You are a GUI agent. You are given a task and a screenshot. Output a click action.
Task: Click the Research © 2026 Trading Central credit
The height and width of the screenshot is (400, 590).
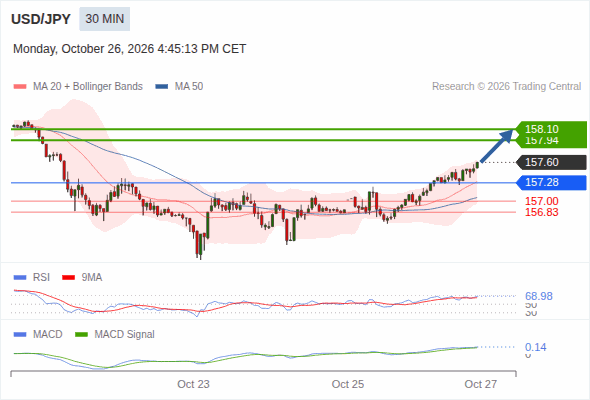coord(506,87)
